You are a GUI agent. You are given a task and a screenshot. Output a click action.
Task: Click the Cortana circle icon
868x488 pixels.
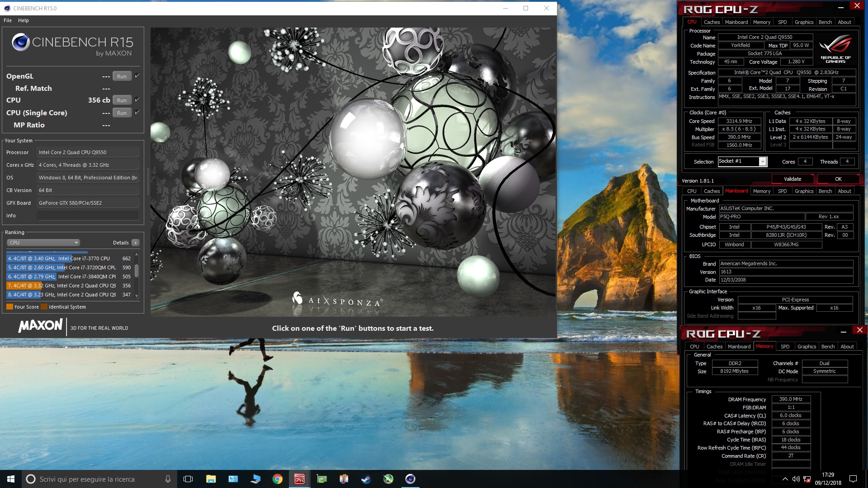point(30,479)
